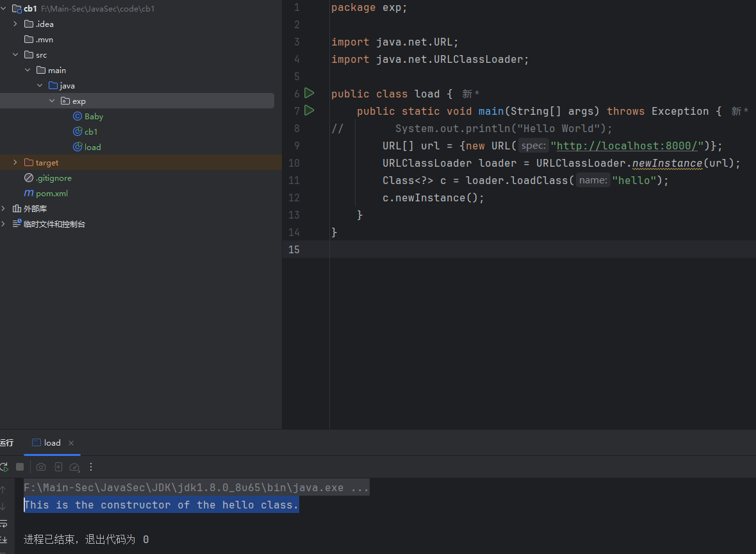Click the down arrow in console gutter

click(x=3, y=506)
